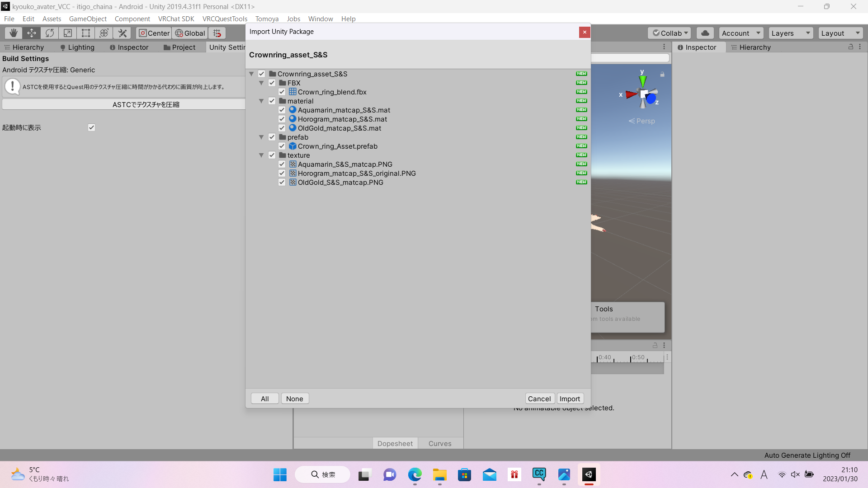Select the Move tool

coord(32,33)
